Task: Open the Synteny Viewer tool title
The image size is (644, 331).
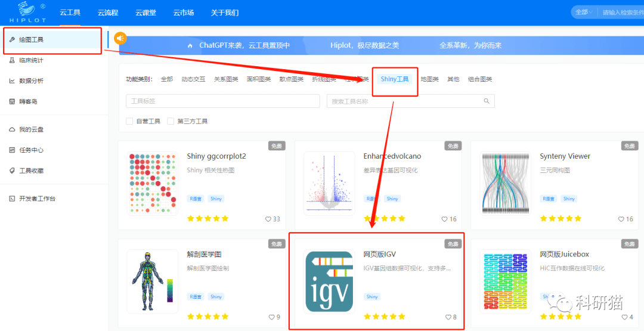Action: point(565,156)
